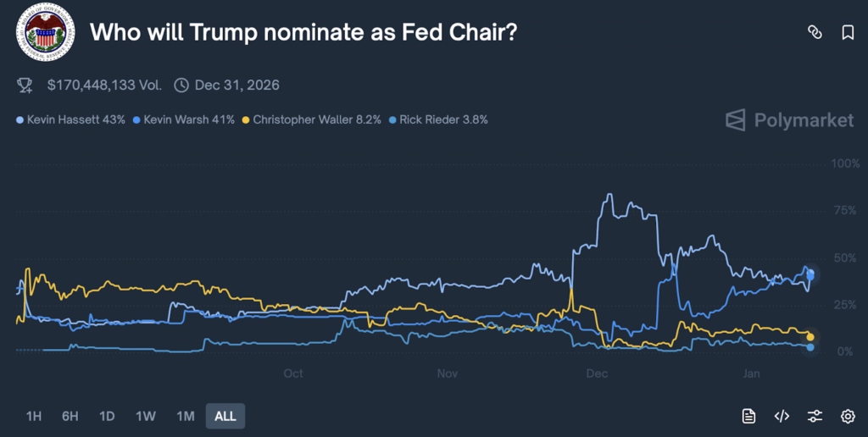
Task: Click the Rick Rieder 3.8% legend dot
Action: 392,119
